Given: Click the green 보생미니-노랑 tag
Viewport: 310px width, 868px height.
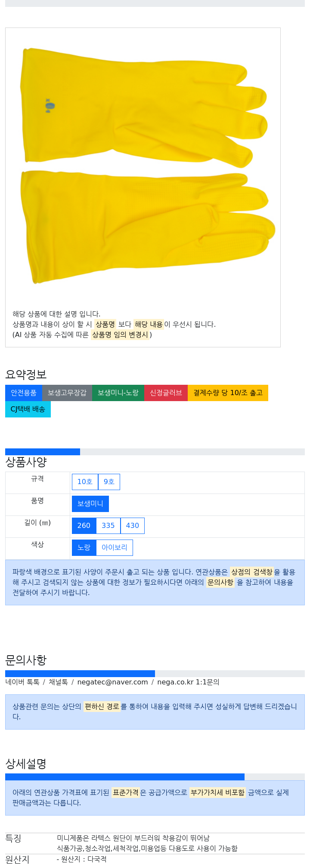Looking at the screenshot, I should click(x=118, y=393).
